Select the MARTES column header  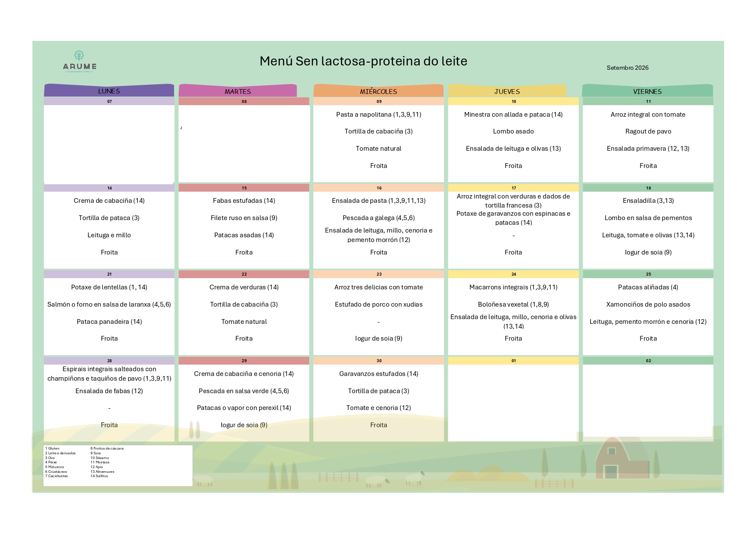(237, 91)
